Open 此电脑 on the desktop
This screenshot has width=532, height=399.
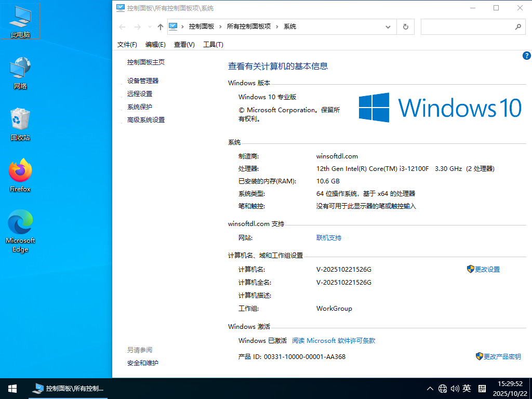tap(20, 18)
